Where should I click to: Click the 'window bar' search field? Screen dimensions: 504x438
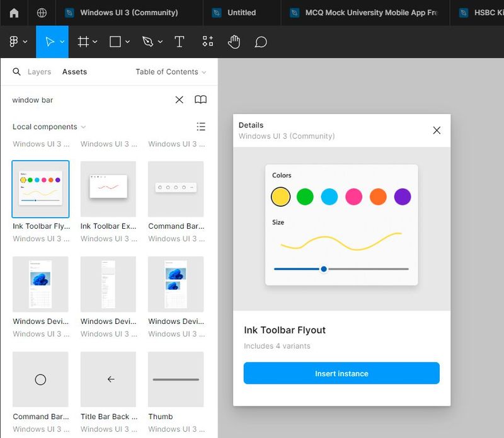coord(90,100)
